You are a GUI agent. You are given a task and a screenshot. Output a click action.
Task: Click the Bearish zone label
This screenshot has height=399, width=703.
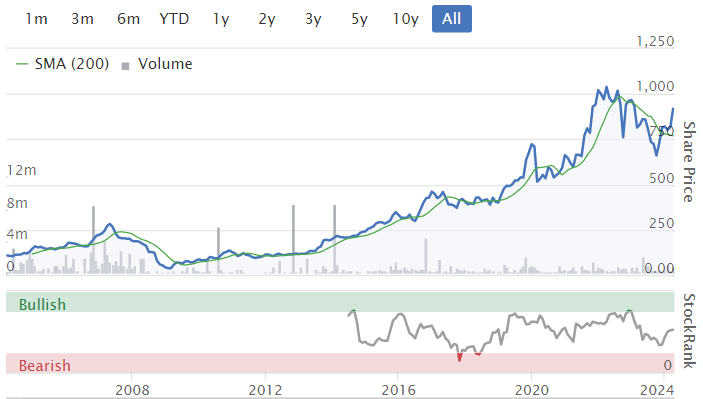click(x=45, y=366)
